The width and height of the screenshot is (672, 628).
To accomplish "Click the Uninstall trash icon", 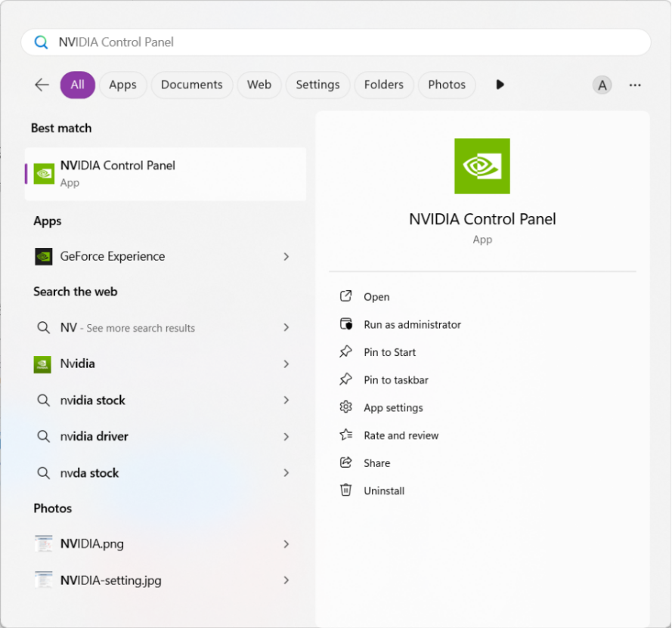I will point(346,490).
